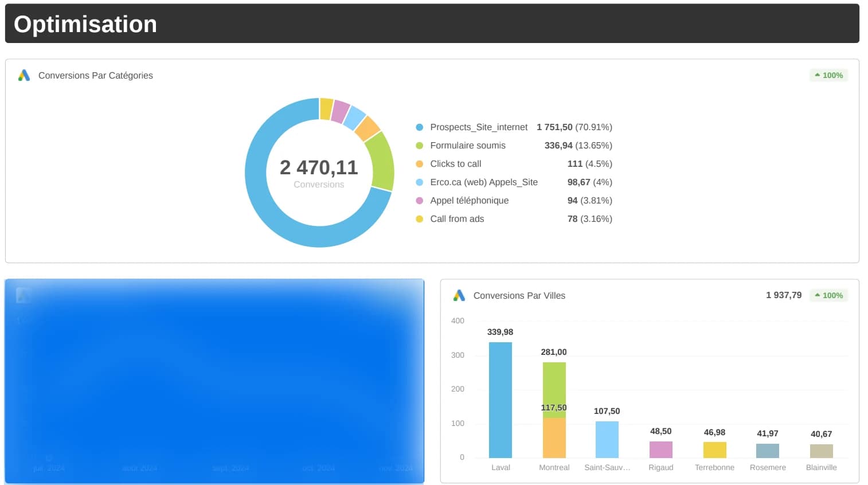Click the Rosemere grey-blue bar

pyautogui.click(x=768, y=451)
